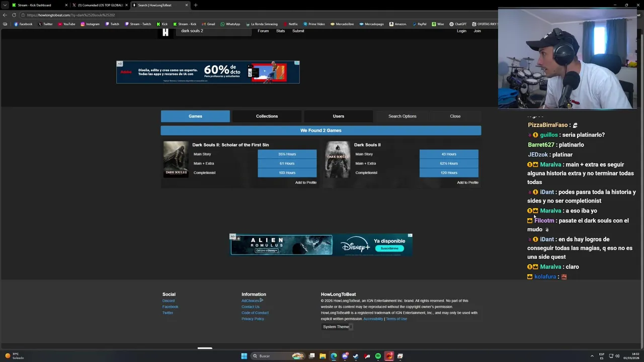
Task: Open the Twitch bookmark
Action: click(x=112, y=24)
